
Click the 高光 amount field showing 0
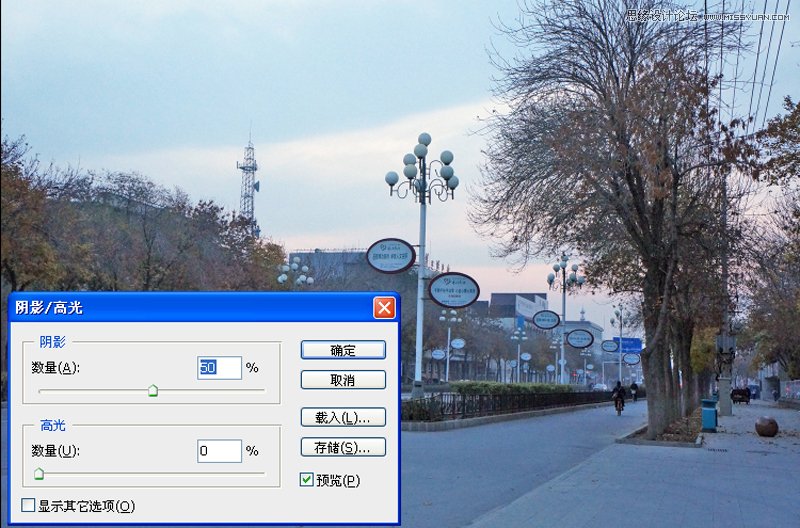[x=219, y=451]
